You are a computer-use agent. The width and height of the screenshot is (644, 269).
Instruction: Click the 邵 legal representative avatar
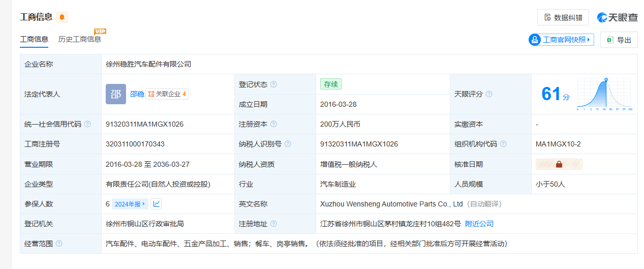[x=115, y=94]
